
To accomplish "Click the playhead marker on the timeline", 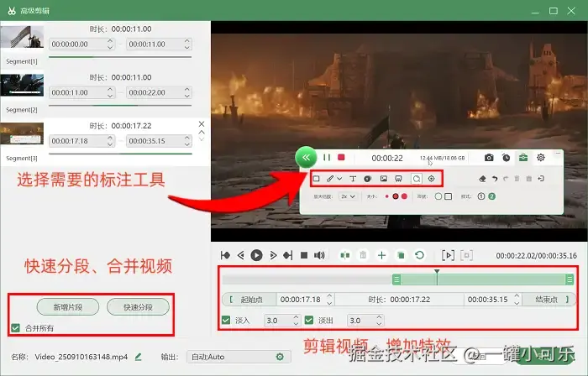I will click(437, 272).
